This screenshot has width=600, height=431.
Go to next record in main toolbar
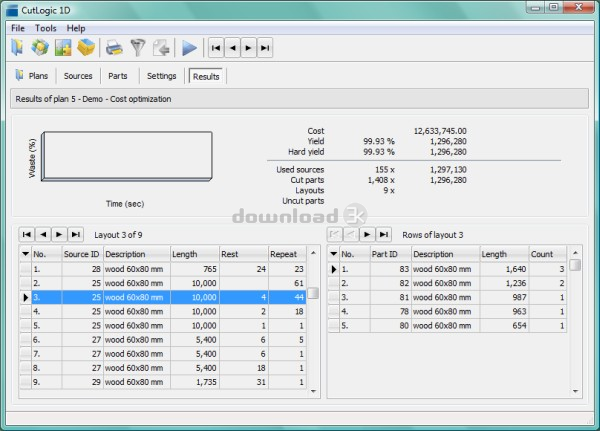pos(248,48)
